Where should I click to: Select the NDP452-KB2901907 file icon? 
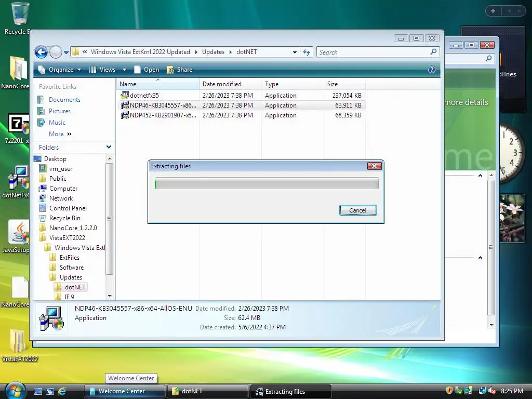tap(125, 115)
